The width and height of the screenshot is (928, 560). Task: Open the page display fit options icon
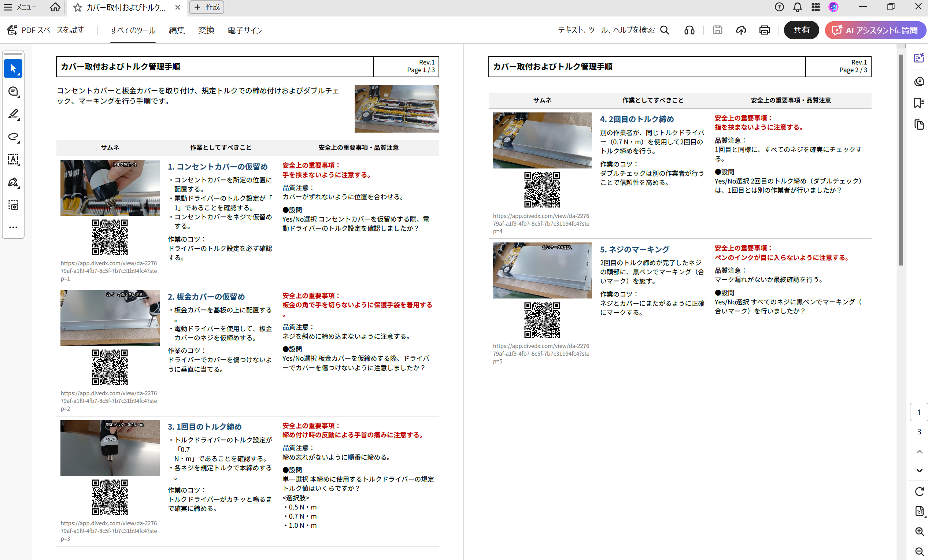click(919, 511)
